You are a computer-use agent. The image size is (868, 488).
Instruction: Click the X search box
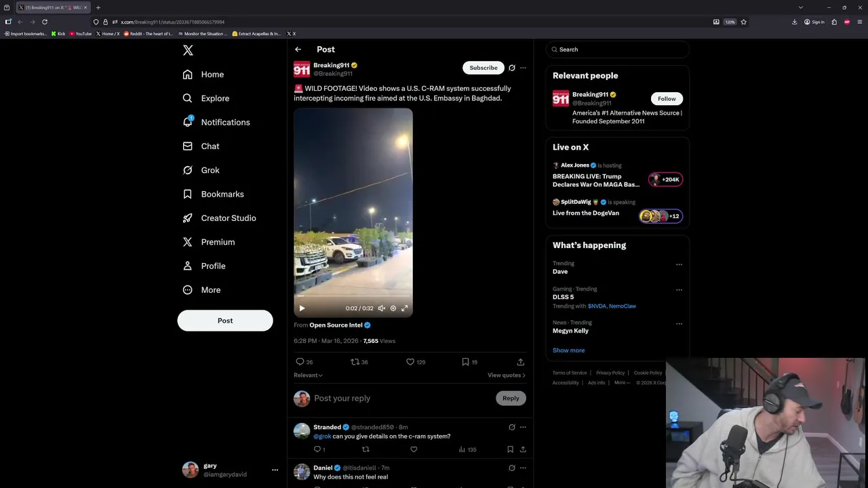[x=617, y=49]
